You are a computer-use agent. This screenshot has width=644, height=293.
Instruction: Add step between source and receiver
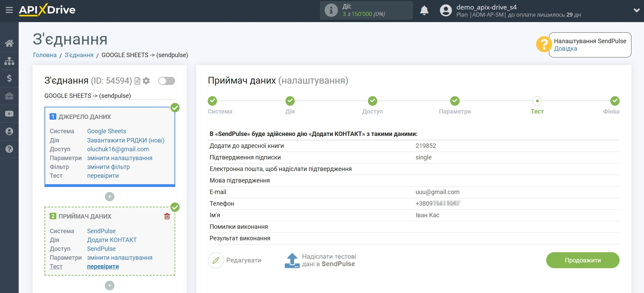(x=110, y=197)
